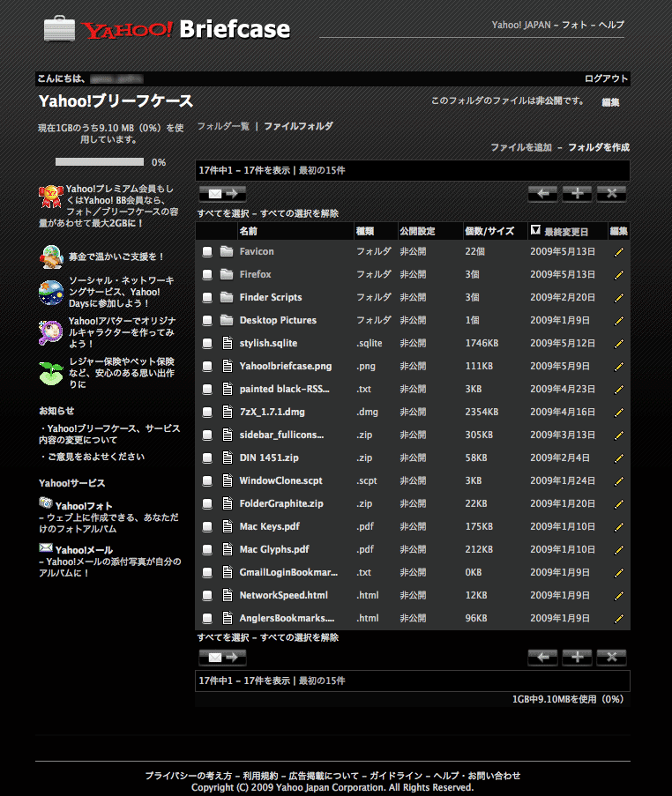672x796 pixels.
Task: Click the Yahoo!メール envelope icon
Action: [46, 547]
